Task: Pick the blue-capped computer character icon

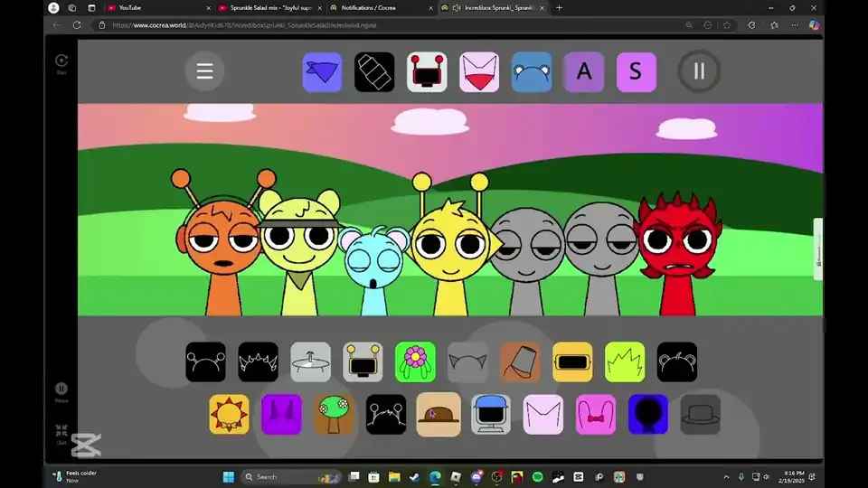Action: pyautogui.click(x=491, y=414)
